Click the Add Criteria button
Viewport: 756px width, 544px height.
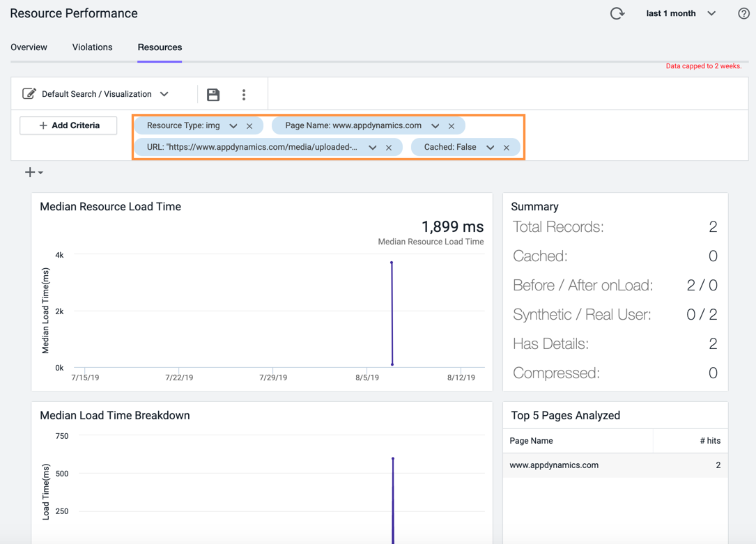(x=68, y=125)
